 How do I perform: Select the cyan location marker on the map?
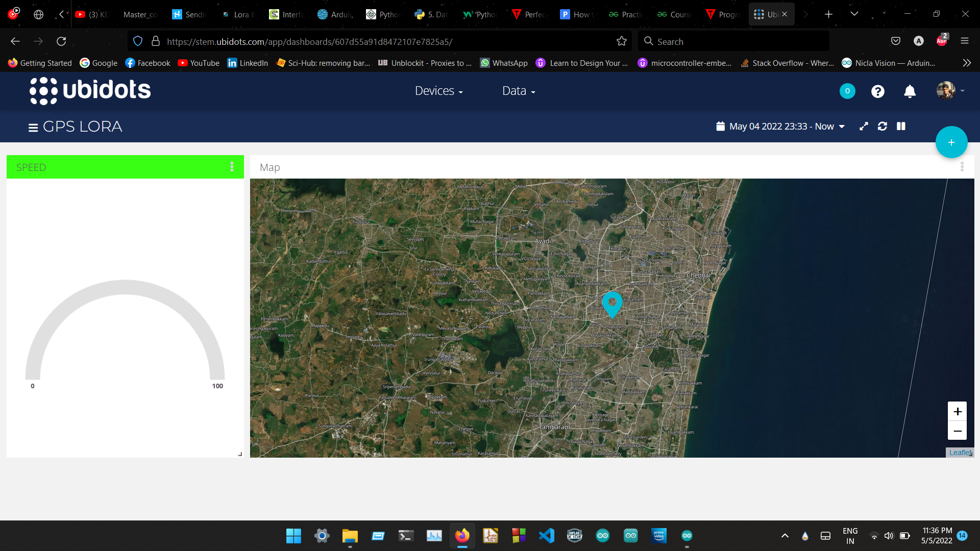[x=612, y=305]
